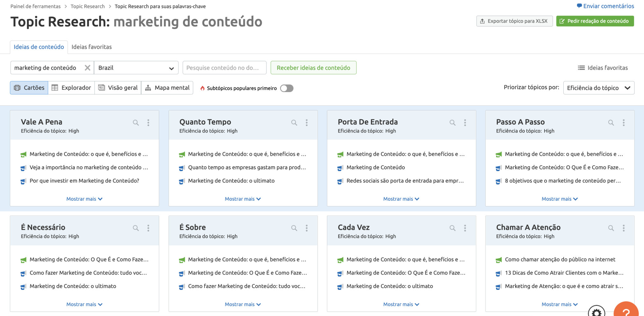This screenshot has height=316, width=644.
Task: Switch to the Ideias favoritas tab
Action: click(x=91, y=47)
